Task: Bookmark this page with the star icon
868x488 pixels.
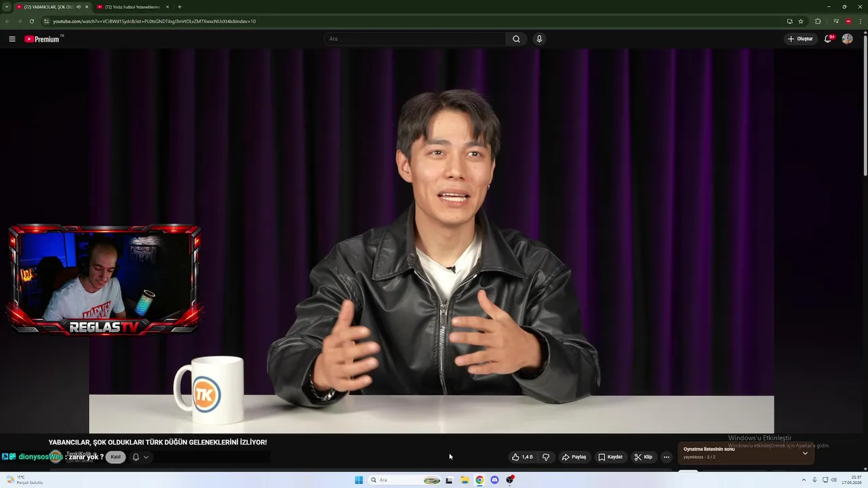Action: click(x=801, y=21)
